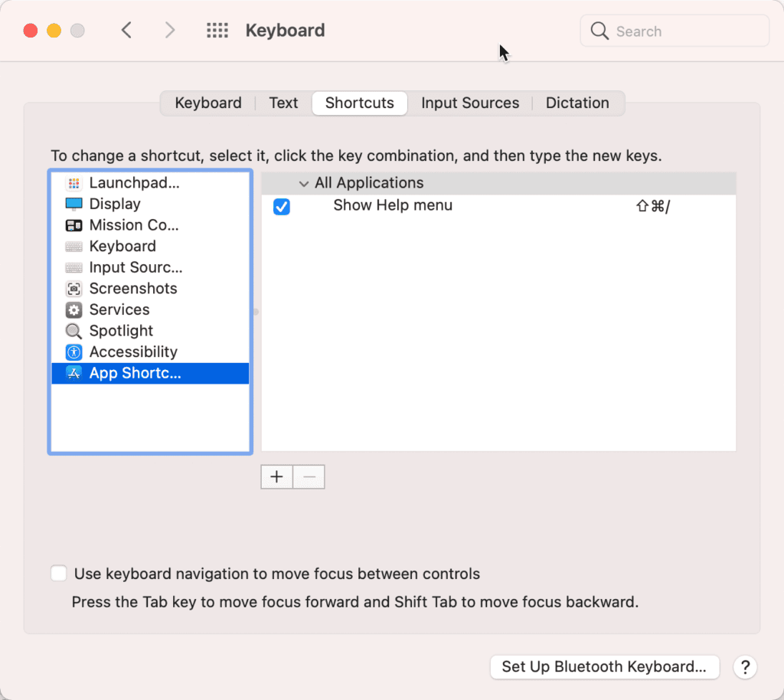Select Accessibility category label
The width and height of the screenshot is (784, 700).
coord(133,352)
